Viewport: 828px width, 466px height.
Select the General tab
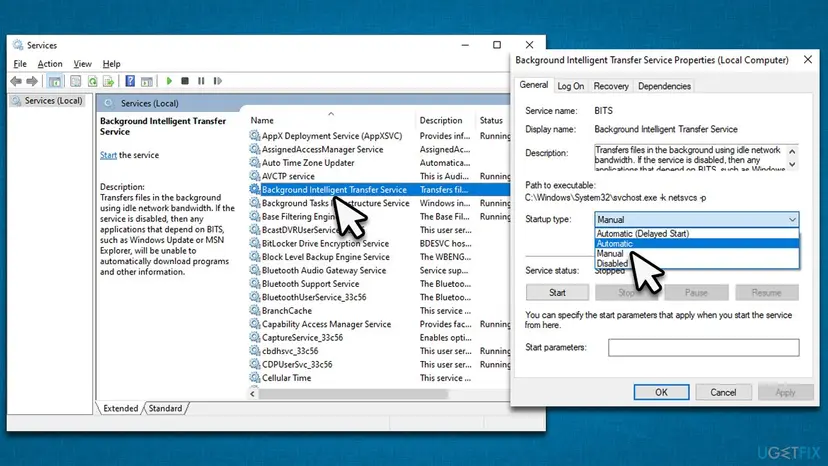point(534,85)
